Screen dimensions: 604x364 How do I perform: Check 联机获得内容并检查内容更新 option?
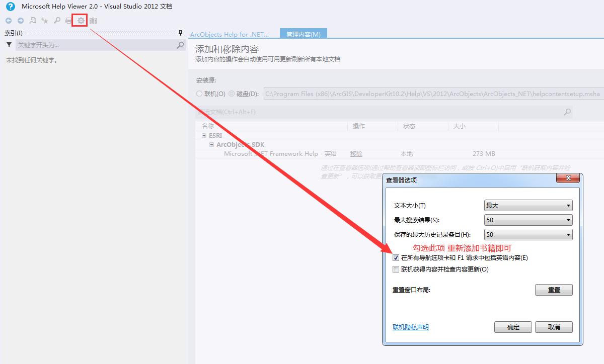pyautogui.click(x=396, y=269)
